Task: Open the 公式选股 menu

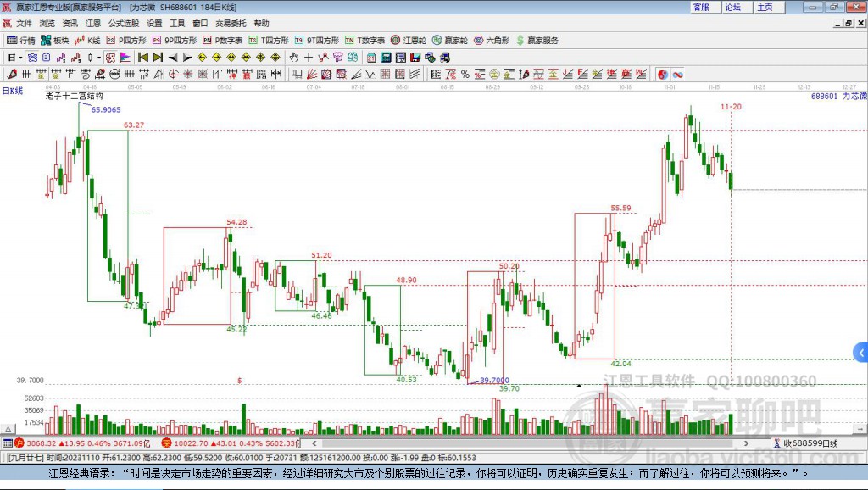Action: (124, 23)
